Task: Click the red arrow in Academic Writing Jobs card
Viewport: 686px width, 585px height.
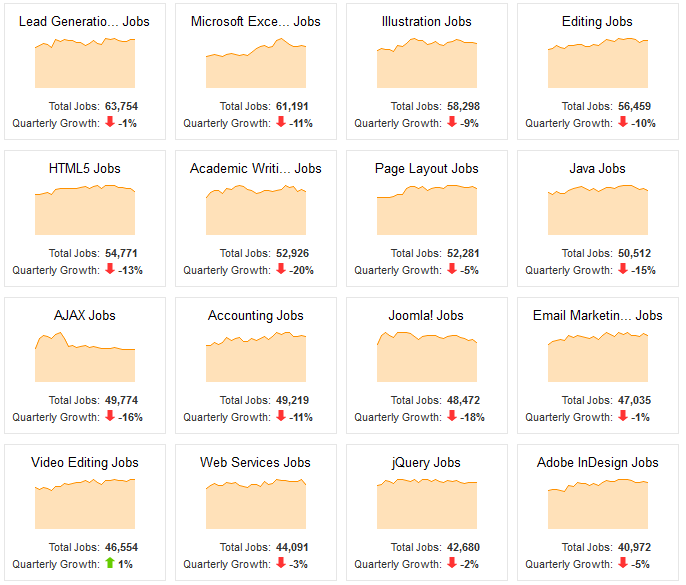Action: (281, 269)
